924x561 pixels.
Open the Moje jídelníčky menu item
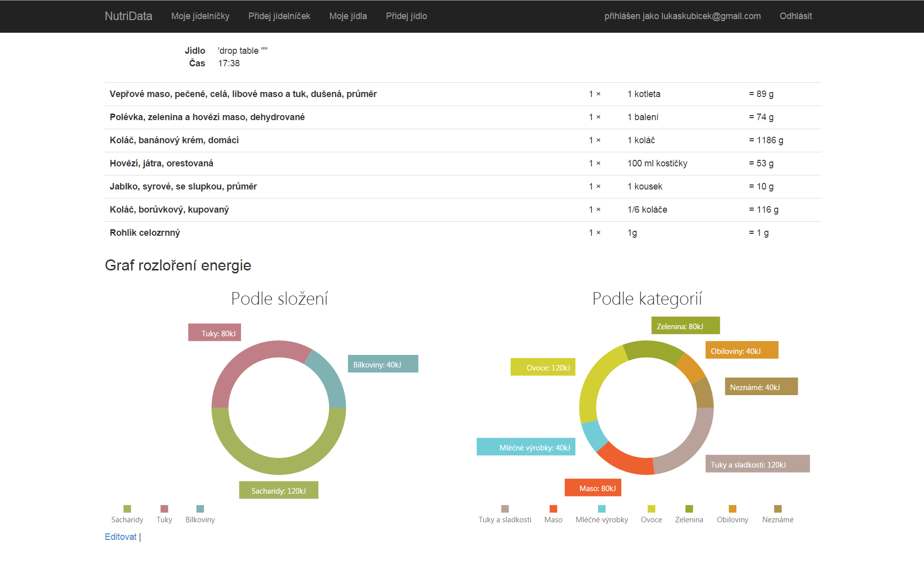click(200, 16)
